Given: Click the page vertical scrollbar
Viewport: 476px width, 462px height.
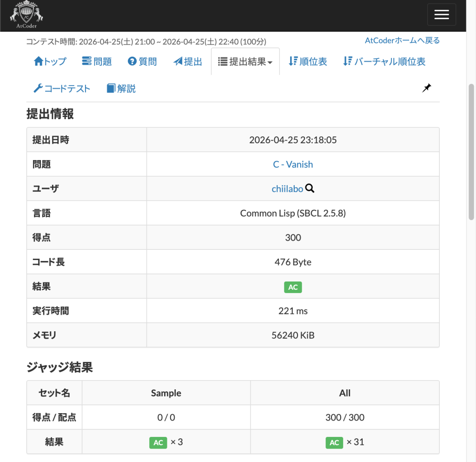Looking at the screenshot, I should (471, 152).
